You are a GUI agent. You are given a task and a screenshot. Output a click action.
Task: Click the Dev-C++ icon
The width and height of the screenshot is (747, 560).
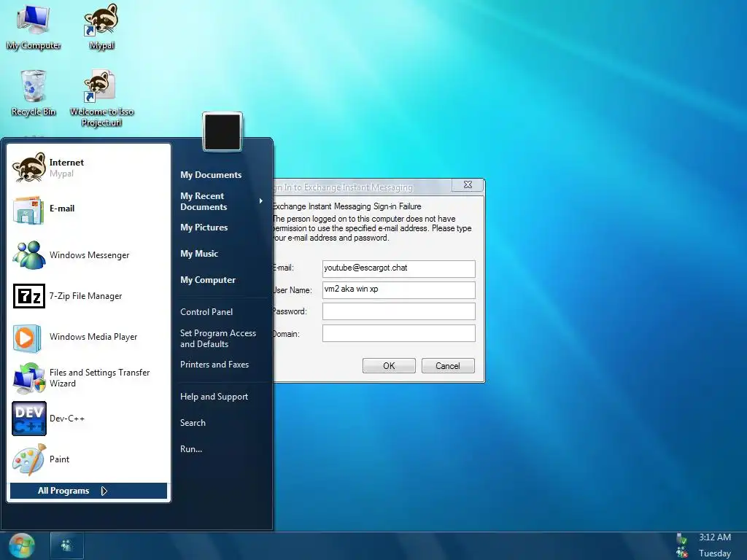point(29,419)
